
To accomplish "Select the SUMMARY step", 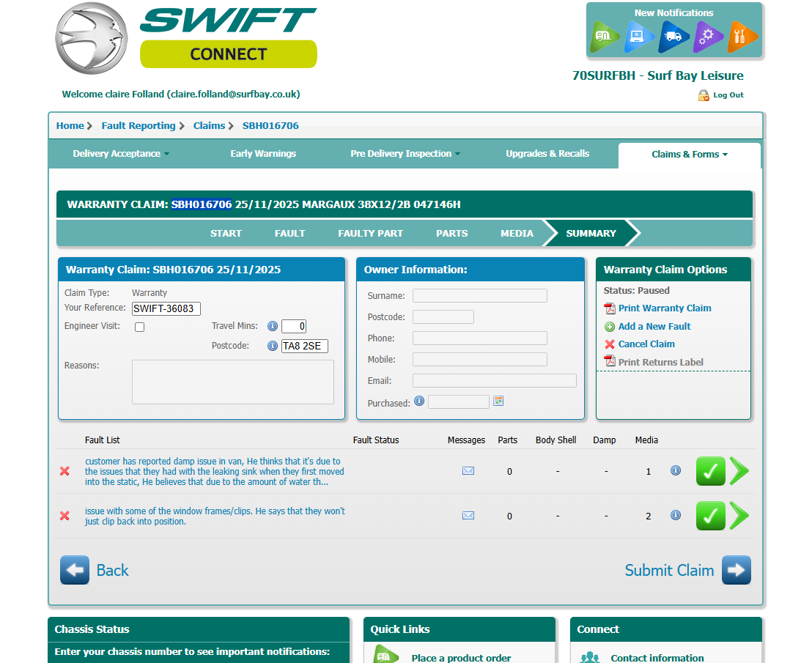I will (x=591, y=234).
